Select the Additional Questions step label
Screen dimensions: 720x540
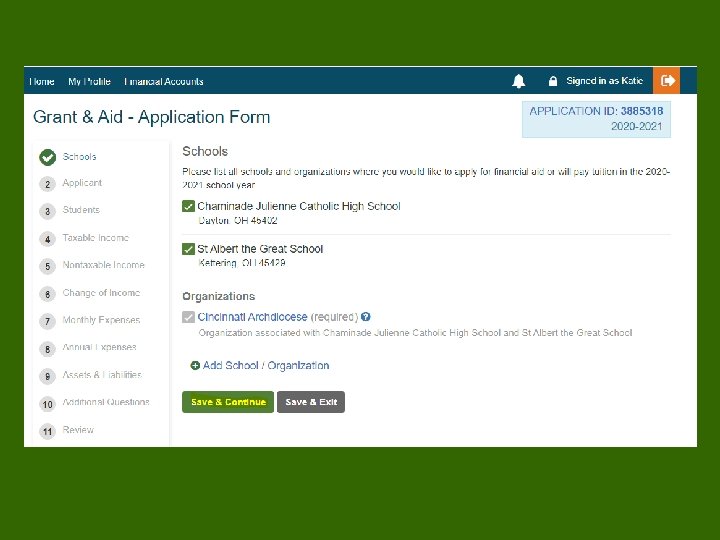tap(106, 402)
